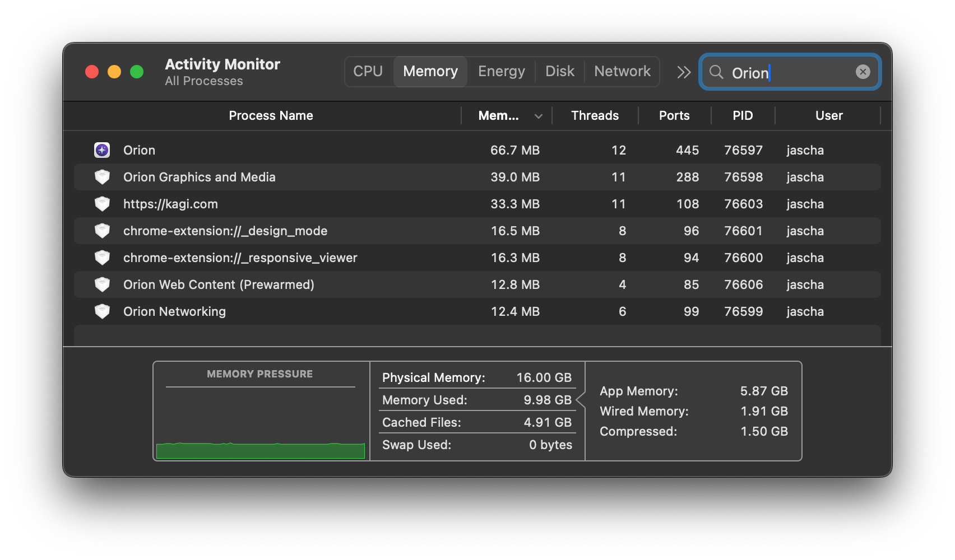Viewport: 955px width, 560px height.
Task: Switch to the CPU tab
Action: pyautogui.click(x=368, y=71)
